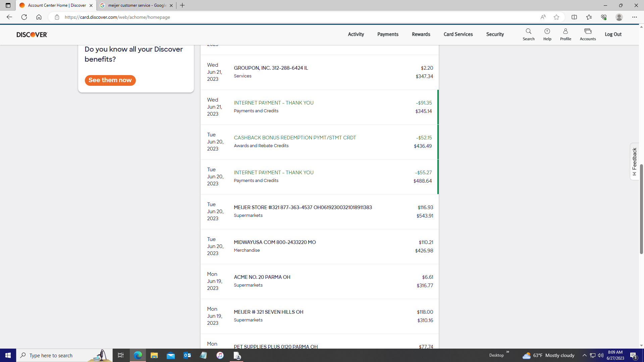Click the page vertical scrollbar thumb
Image resolution: width=644 pixels, height=362 pixels.
click(x=641, y=208)
